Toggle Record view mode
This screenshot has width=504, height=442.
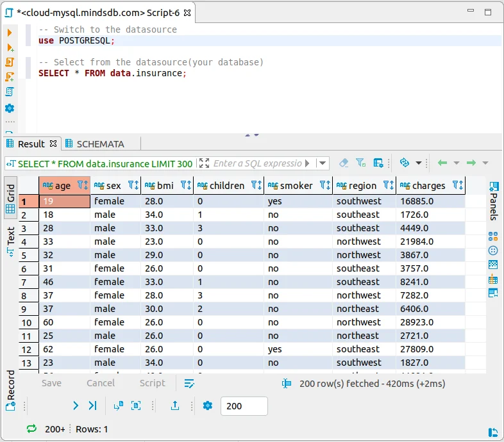(x=11, y=390)
